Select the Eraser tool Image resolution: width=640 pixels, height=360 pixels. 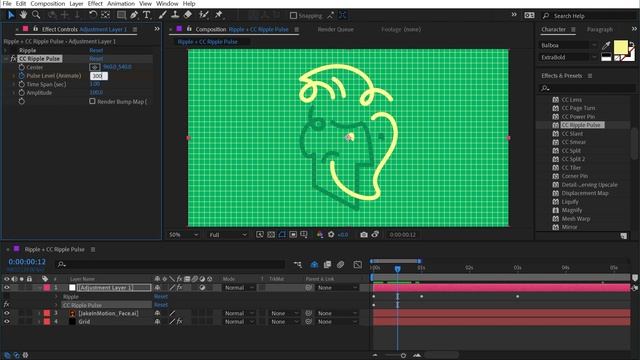pos(188,15)
